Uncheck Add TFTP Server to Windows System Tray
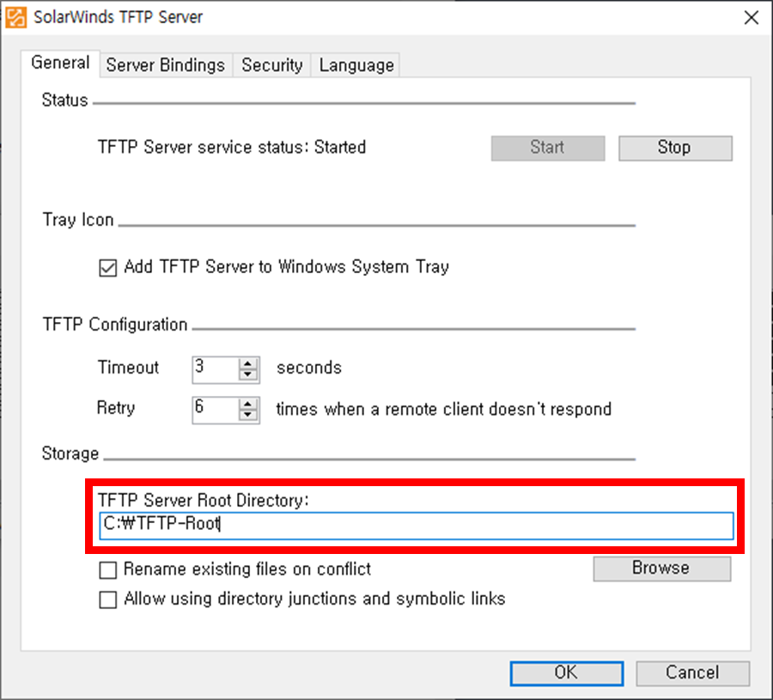The width and height of the screenshot is (773, 700). (x=108, y=268)
